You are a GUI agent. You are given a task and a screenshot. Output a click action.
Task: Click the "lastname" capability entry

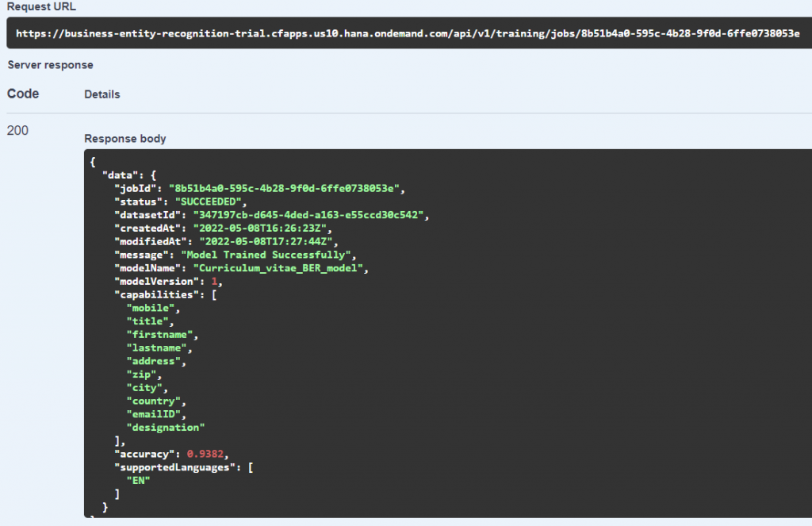click(156, 347)
